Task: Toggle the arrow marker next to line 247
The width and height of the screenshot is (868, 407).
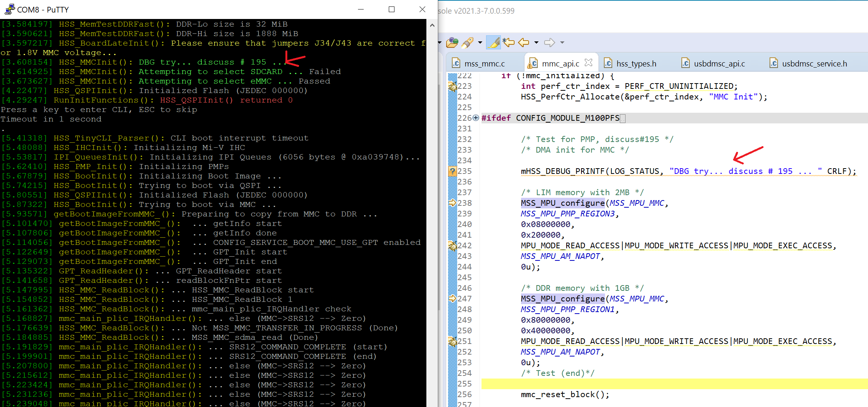Action: tap(452, 299)
